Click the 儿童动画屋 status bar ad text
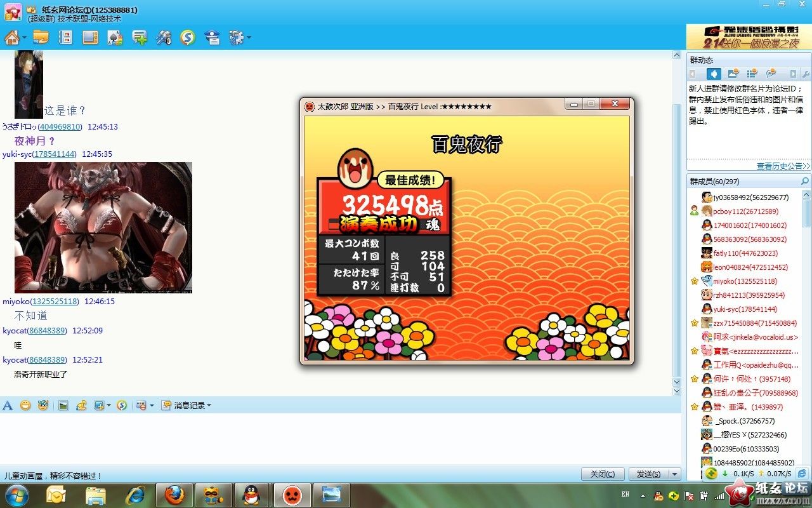This screenshot has height=508, width=812. (53, 476)
